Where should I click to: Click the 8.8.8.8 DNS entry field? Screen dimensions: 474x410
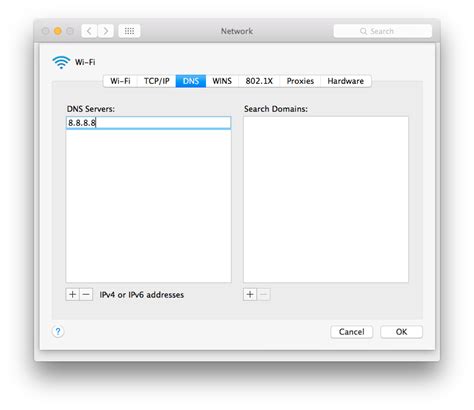coord(148,123)
